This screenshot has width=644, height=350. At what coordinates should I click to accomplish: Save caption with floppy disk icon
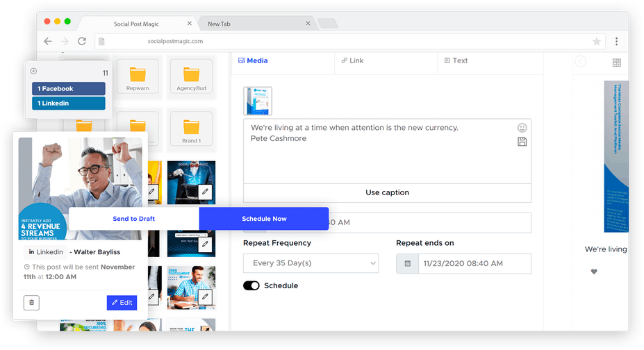522,142
